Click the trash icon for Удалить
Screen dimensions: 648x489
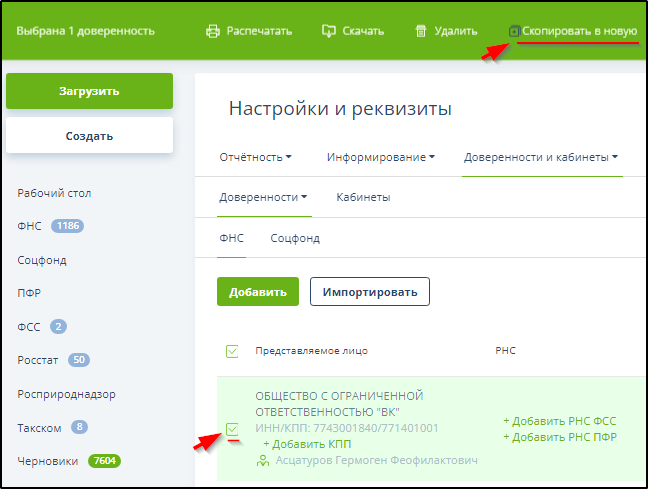click(421, 31)
